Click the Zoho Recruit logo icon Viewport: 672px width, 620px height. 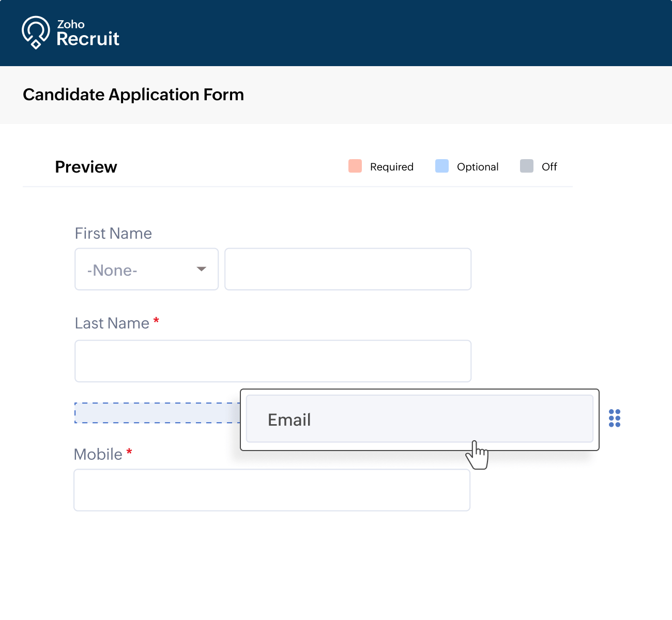[x=35, y=32]
